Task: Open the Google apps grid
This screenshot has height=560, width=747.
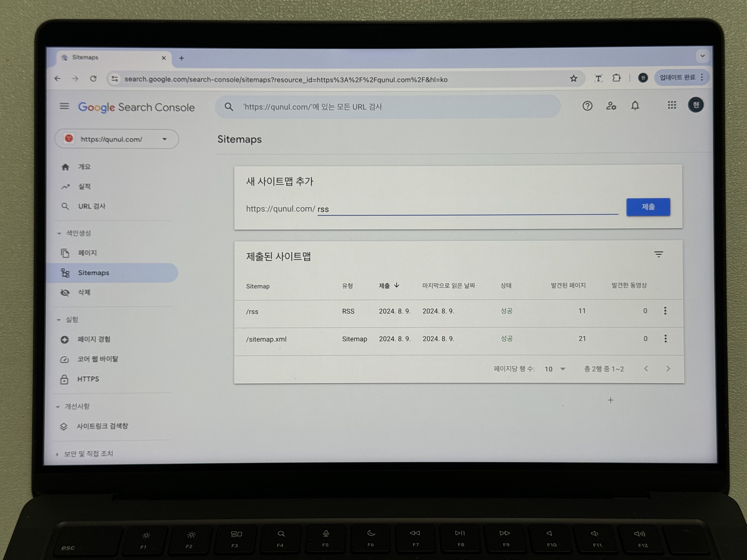Action: pyautogui.click(x=672, y=106)
